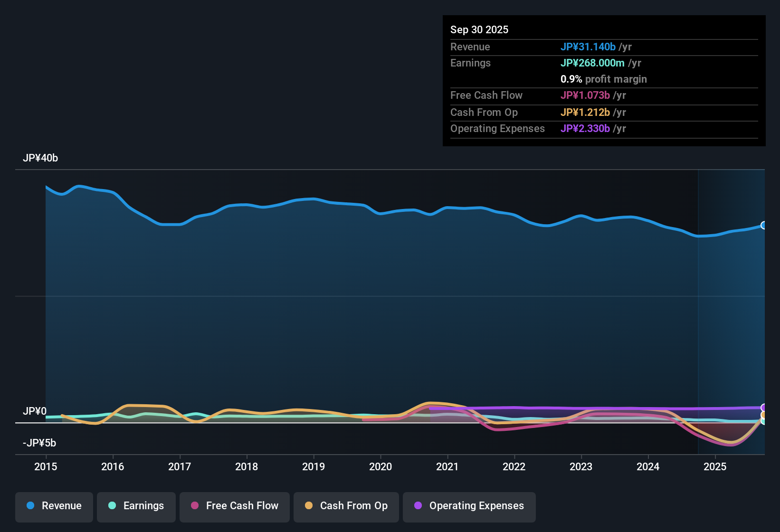Toggle the Earnings series off
This screenshot has width=780, height=532.
136,506
